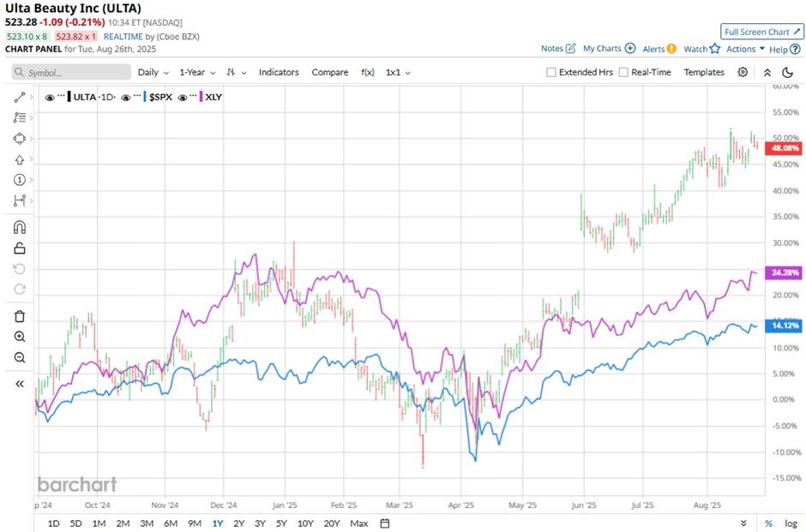
Task: Select the up arrow marker tool
Action: 20,159
